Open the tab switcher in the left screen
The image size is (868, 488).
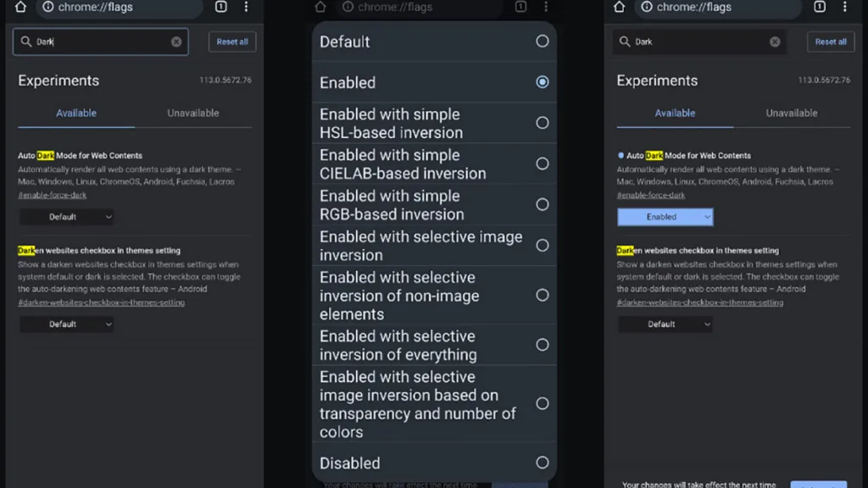[221, 7]
